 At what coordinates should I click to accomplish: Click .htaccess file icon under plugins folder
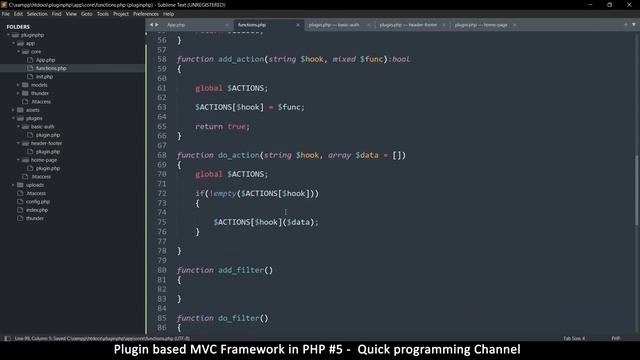(25, 177)
